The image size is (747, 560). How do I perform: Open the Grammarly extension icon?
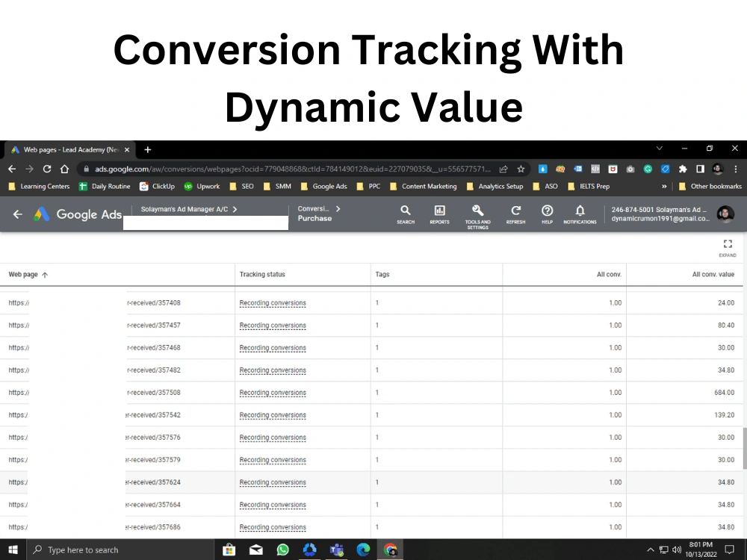(648, 169)
